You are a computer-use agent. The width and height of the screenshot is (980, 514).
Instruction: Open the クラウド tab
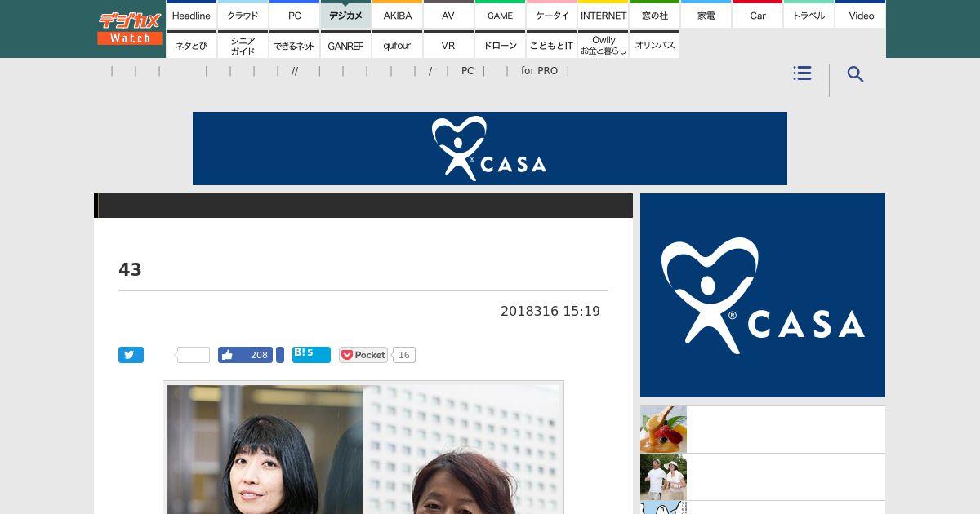[243, 15]
